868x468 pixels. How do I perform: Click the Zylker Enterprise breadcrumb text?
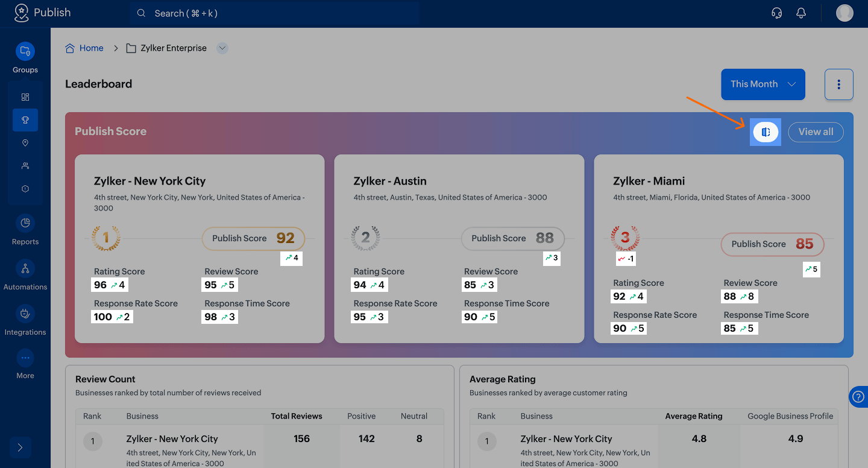[x=174, y=48]
